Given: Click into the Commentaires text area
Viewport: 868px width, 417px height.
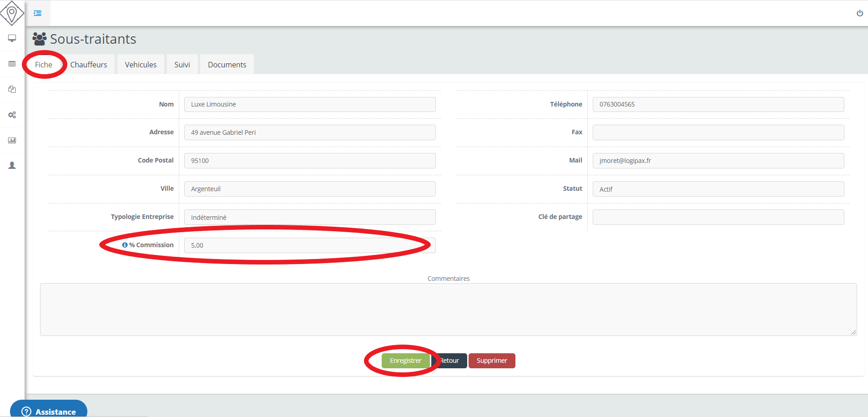Looking at the screenshot, I should [448, 310].
